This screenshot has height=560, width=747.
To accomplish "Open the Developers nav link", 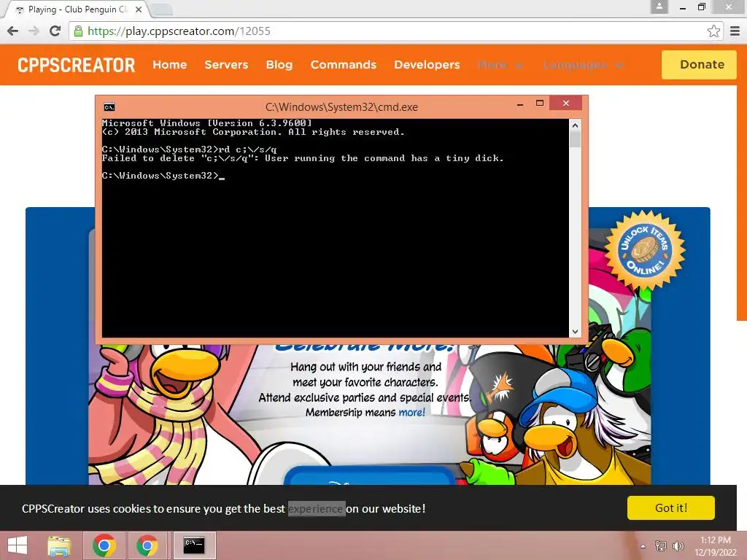I will [427, 65].
